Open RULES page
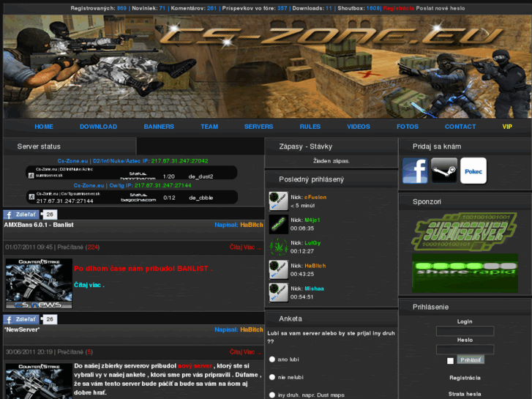Screen dimensions: 532x399 tap(310, 127)
